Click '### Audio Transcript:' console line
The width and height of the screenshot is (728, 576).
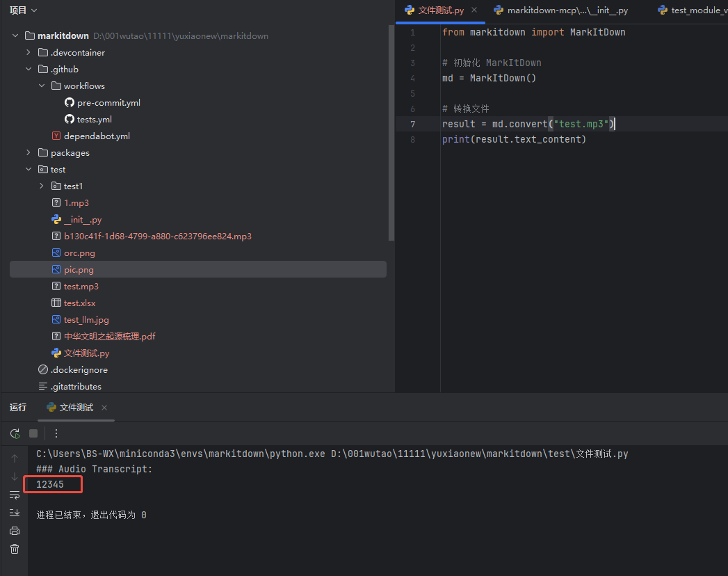pyautogui.click(x=95, y=469)
